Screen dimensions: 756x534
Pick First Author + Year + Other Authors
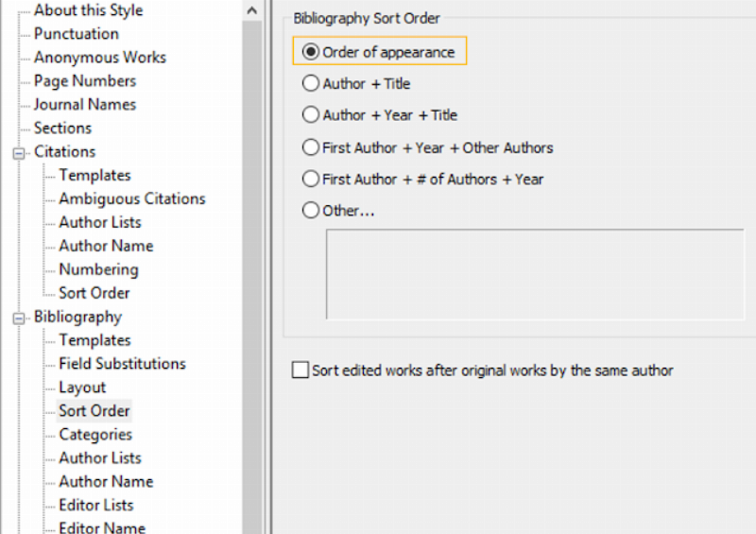click(x=311, y=147)
